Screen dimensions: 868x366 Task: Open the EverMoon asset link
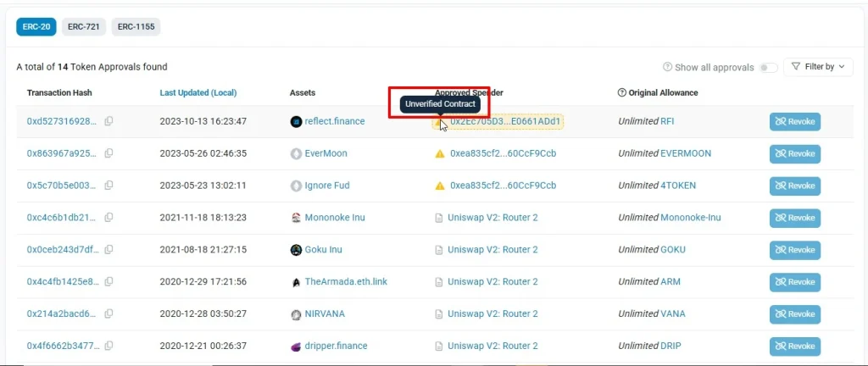coord(326,153)
